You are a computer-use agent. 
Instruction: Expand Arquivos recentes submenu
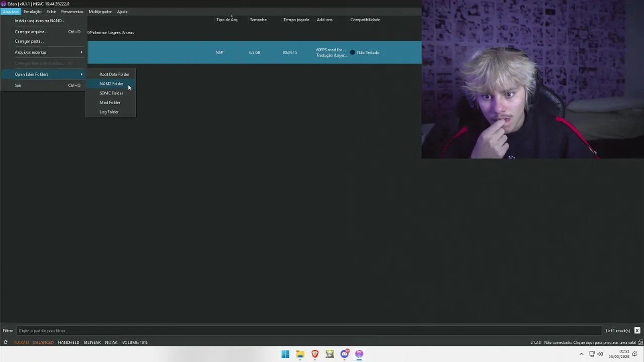[43, 52]
